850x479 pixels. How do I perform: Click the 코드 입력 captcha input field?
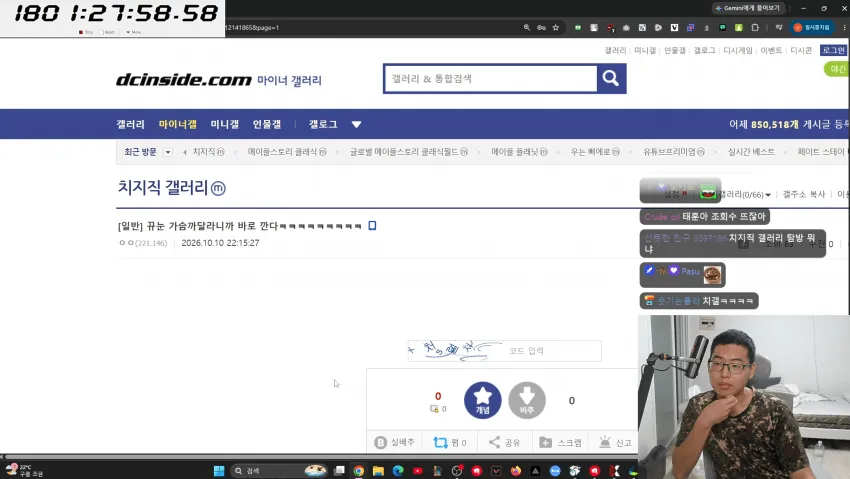pos(552,351)
